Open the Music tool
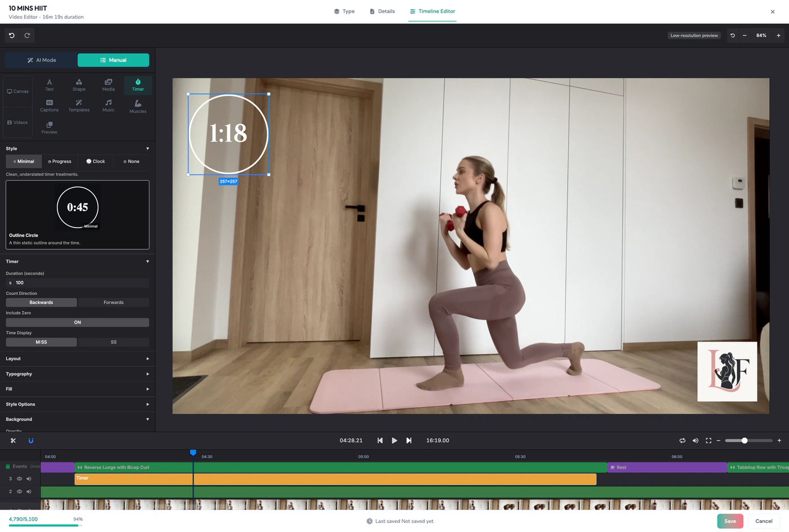 click(108, 106)
